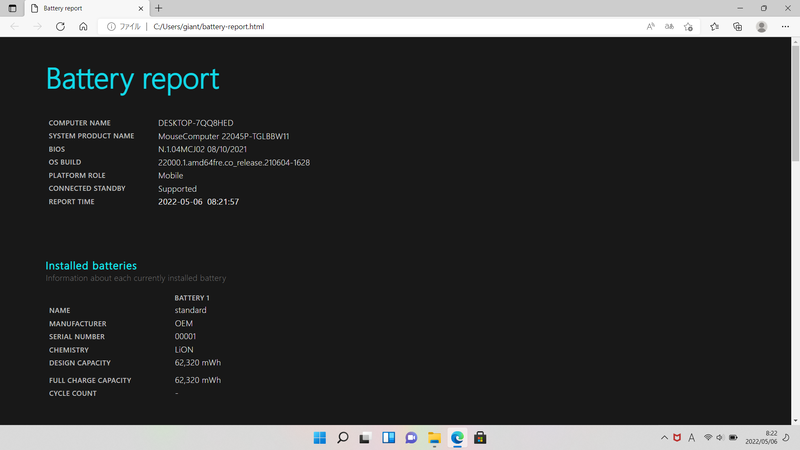Select BIOS value N.1.04MCJ02 08/10/2021

[x=202, y=149]
